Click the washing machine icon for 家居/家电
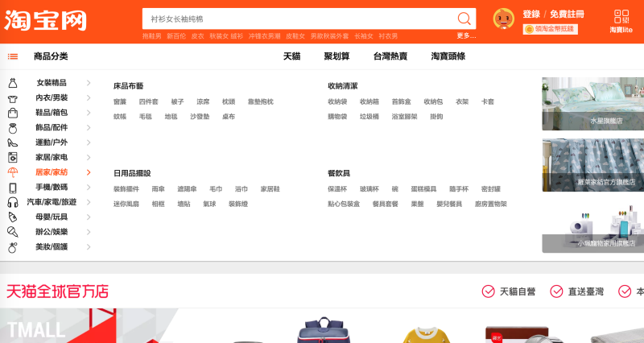 click(13, 157)
